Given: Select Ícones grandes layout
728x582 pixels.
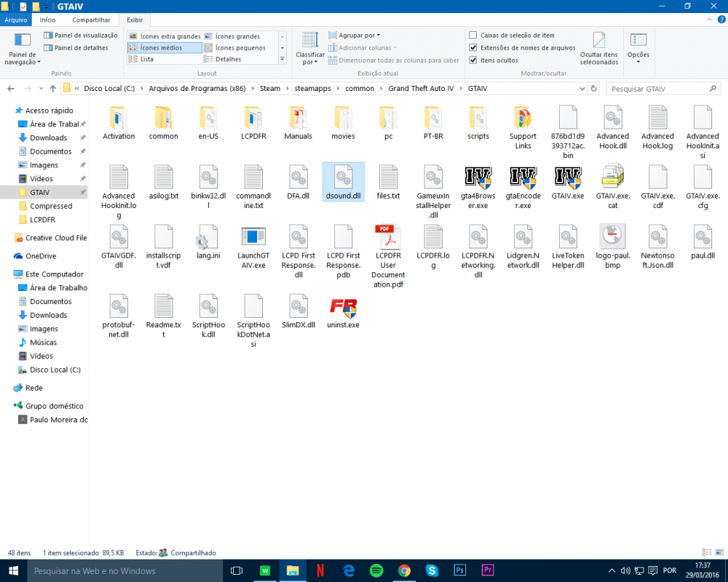Looking at the screenshot, I should click(x=232, y=36).
